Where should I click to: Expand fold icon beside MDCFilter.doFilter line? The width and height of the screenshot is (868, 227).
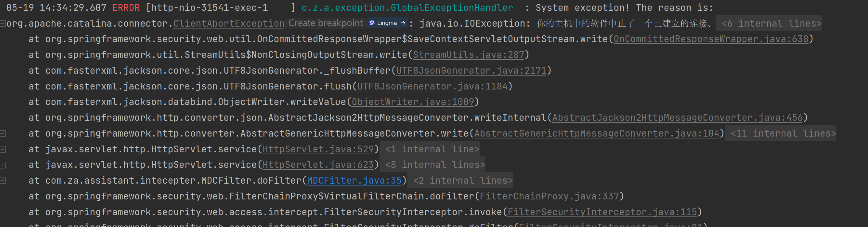click(x=3, y=181)
